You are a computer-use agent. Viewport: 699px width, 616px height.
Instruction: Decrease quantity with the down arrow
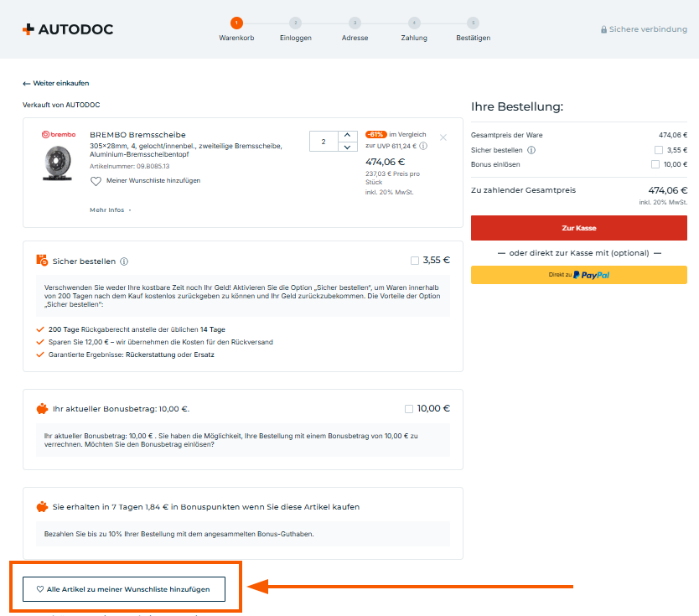coord(347,148)
